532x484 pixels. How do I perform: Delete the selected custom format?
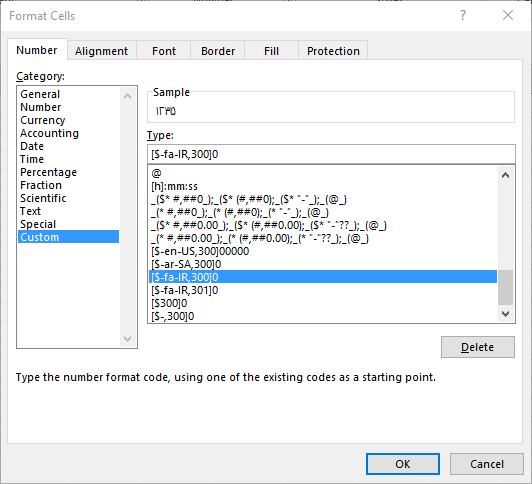pyautogui.click(x=478, y=347)
